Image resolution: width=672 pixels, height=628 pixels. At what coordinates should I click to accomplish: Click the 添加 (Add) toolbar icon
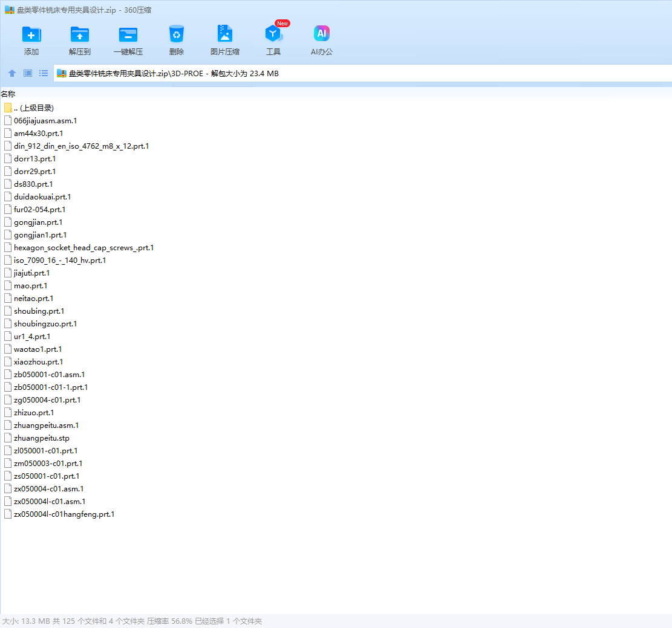point(31,40)
